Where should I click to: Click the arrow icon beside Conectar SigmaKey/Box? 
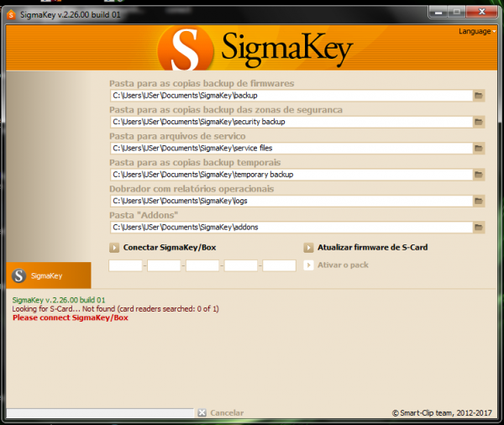114,248
